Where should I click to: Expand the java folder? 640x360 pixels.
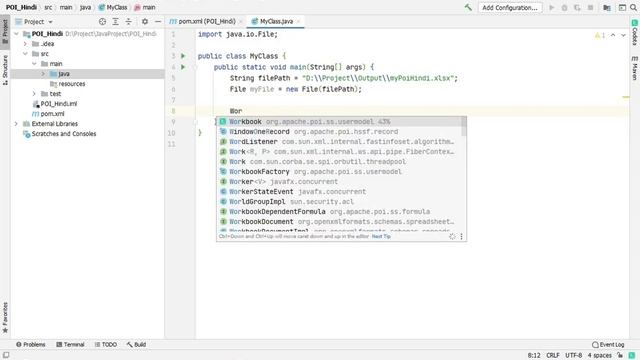[x=43, y=73]
